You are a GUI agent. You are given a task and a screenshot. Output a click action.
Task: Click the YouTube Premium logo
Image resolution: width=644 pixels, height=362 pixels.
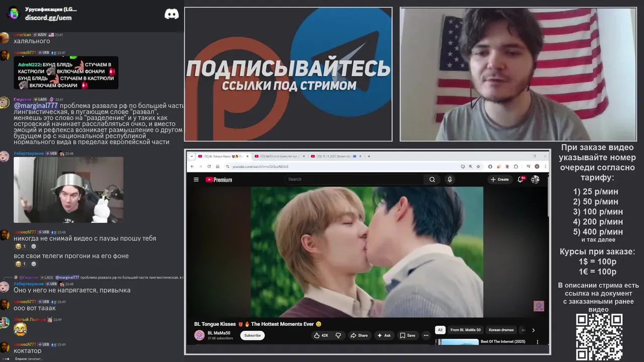pos(219,179)
